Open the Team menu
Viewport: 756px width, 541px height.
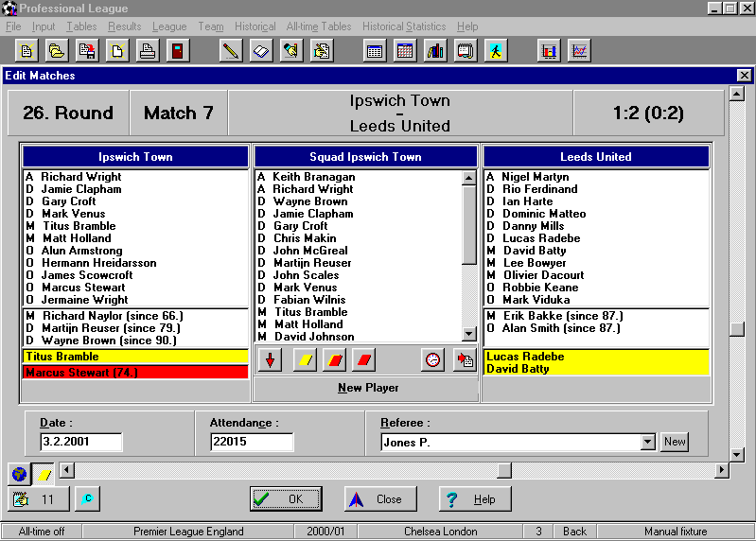[x=211, y=26]
